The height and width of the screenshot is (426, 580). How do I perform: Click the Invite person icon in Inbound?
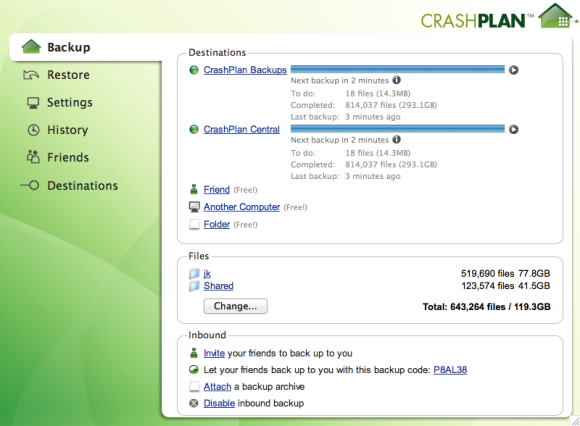click(194, 353)
